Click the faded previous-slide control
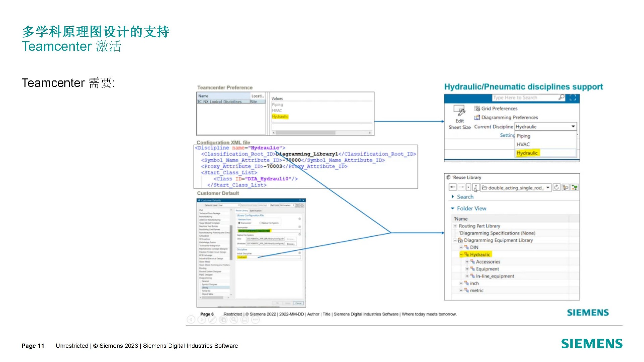The width and height of the screenshot is (644, 362). (x=191, y=320)
